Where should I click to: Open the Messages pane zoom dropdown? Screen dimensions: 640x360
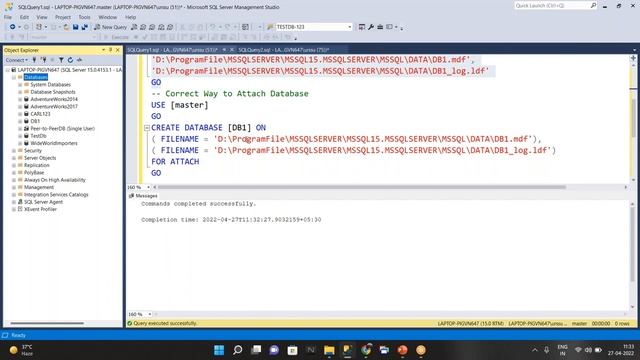(x=150, y=314)
